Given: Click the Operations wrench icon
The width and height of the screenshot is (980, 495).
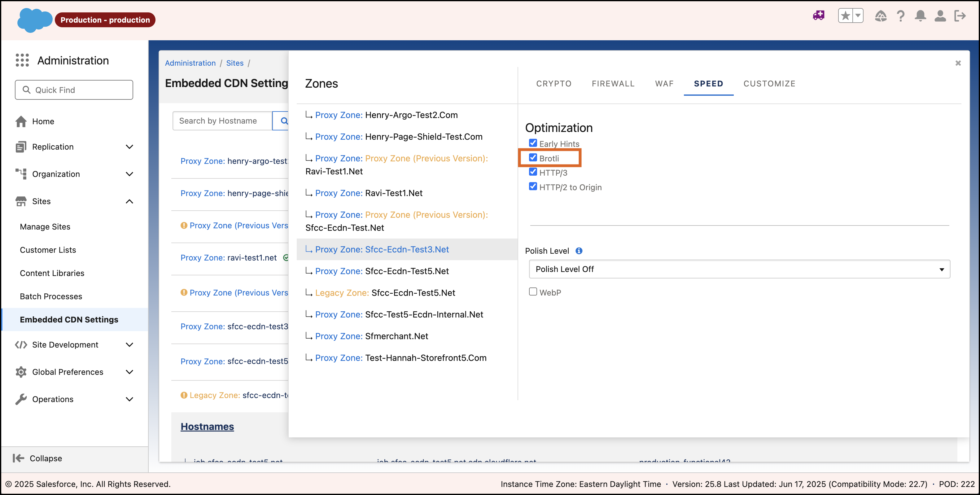Looking at the screenshot, I should (x=21, y=399).
